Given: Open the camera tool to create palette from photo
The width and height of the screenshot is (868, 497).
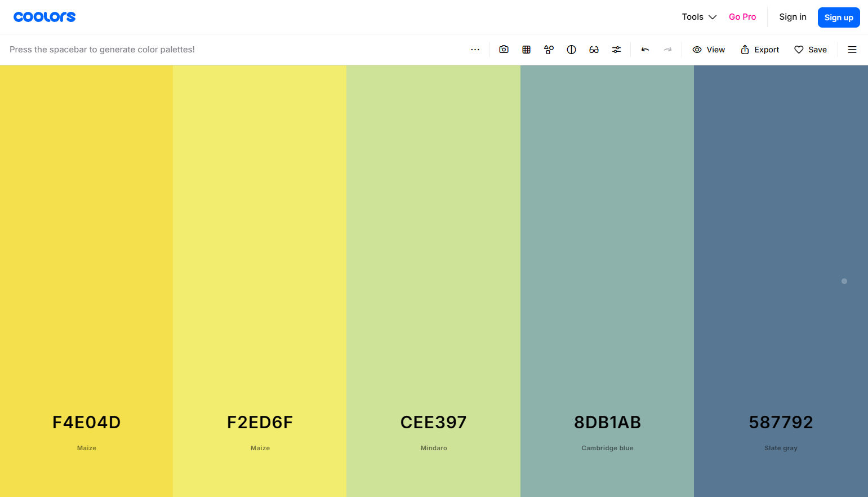Looking at the screenshot, I should click(x=504, y=50).
